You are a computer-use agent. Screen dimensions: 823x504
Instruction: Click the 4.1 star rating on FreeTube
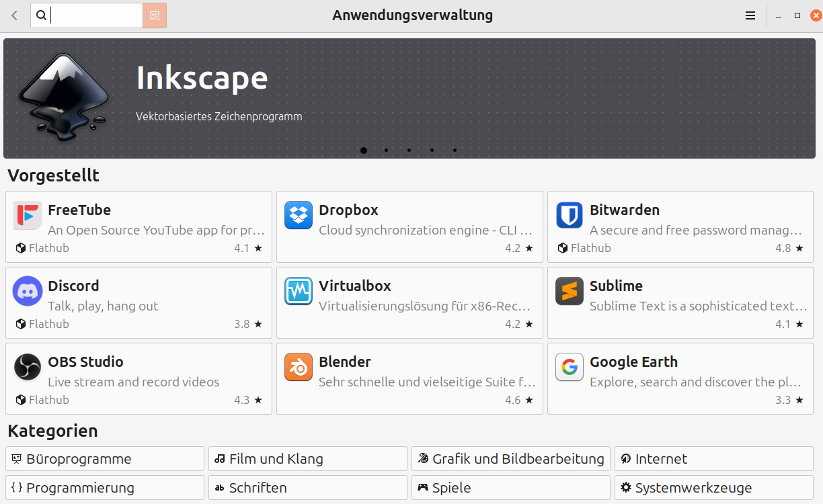pyautogui.click(x=248, y=248)
